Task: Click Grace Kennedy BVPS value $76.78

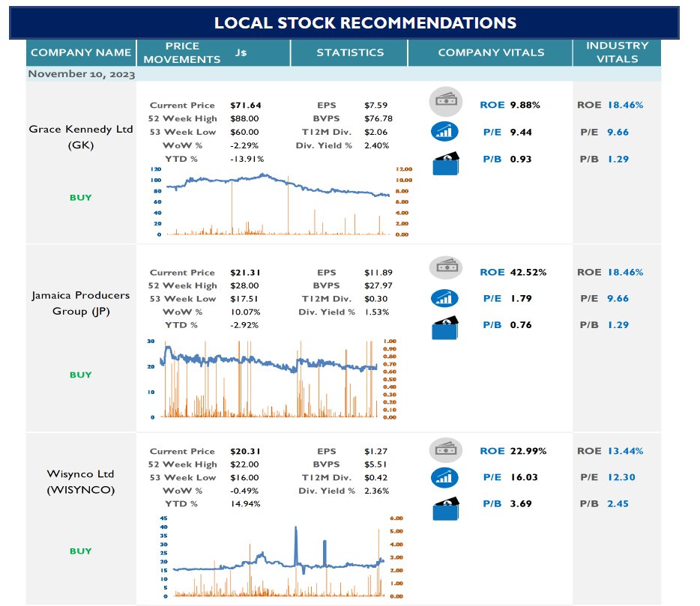Action: 378,118
